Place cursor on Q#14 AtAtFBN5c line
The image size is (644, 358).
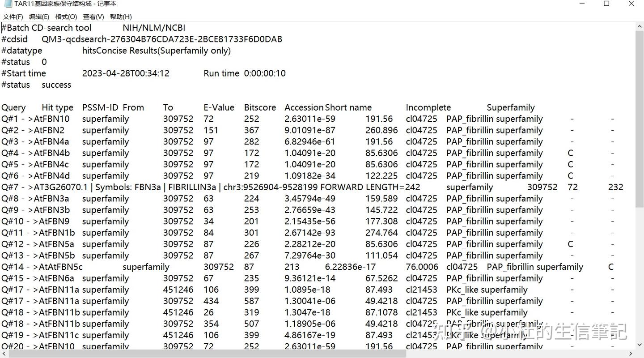pos(307,267)
